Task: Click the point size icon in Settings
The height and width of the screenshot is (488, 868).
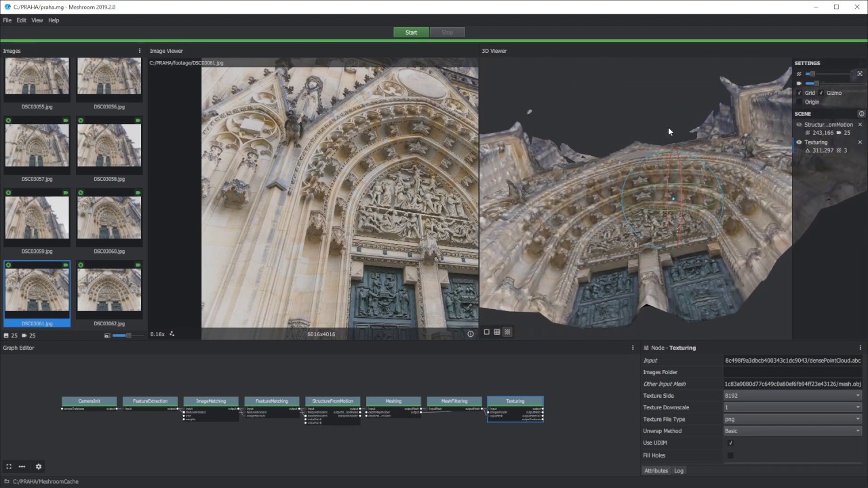Action: [799, 74]
